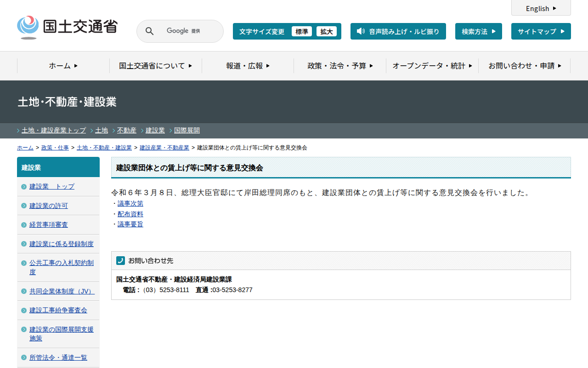
Task: Click the phone icon beside お問い合わせ先
Action: pyautogui.click(x=120, y=260)
